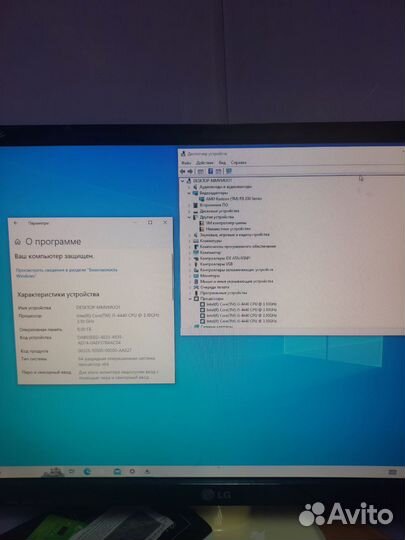
Task: Click the Код продукта value
Action: click(105, 351)
